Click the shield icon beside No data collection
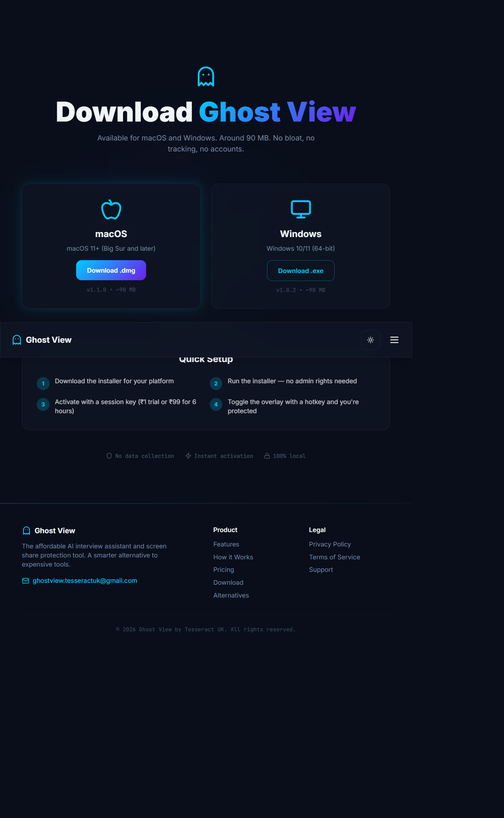 [x=109, y=456]
